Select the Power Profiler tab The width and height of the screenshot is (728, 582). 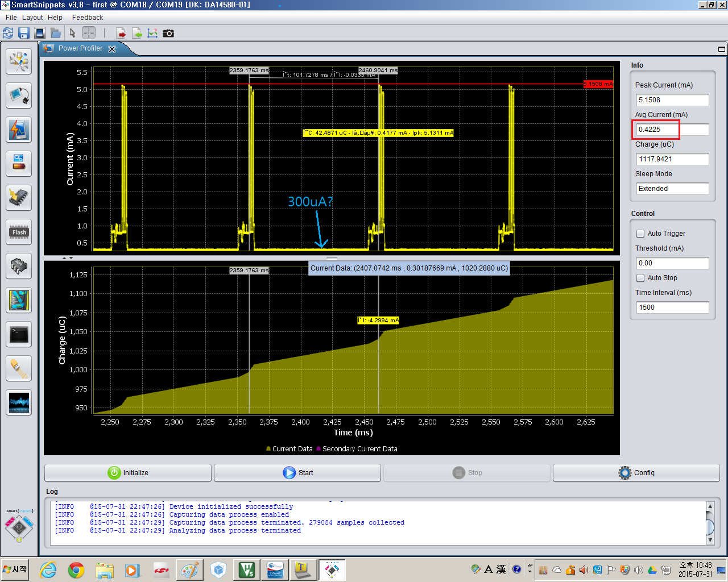point(80,48)
